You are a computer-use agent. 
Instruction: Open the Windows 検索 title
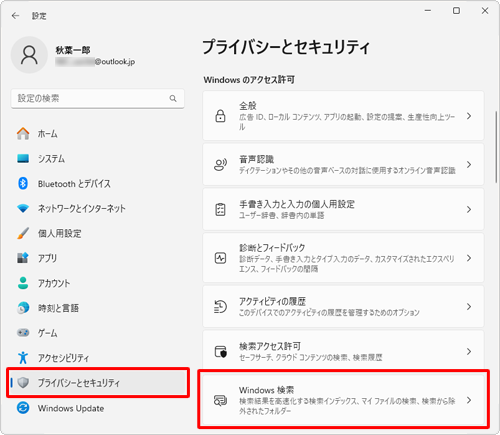[x=266, y=390]
